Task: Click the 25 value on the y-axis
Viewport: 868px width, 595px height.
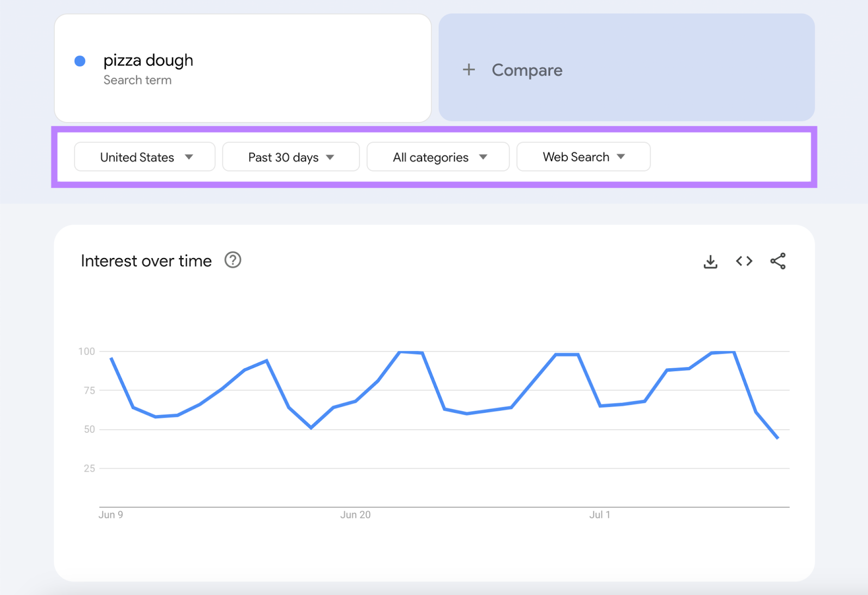Action: click(90, 469)
